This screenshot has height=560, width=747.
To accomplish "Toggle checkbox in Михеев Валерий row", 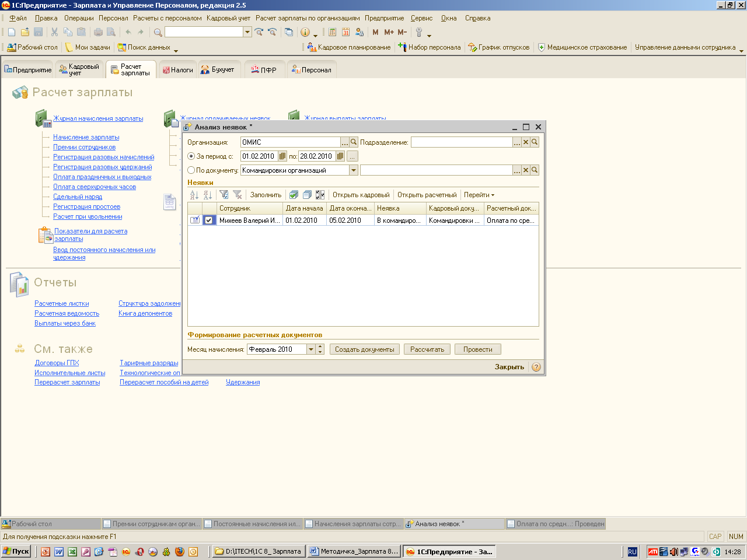I will click(209, 220).
